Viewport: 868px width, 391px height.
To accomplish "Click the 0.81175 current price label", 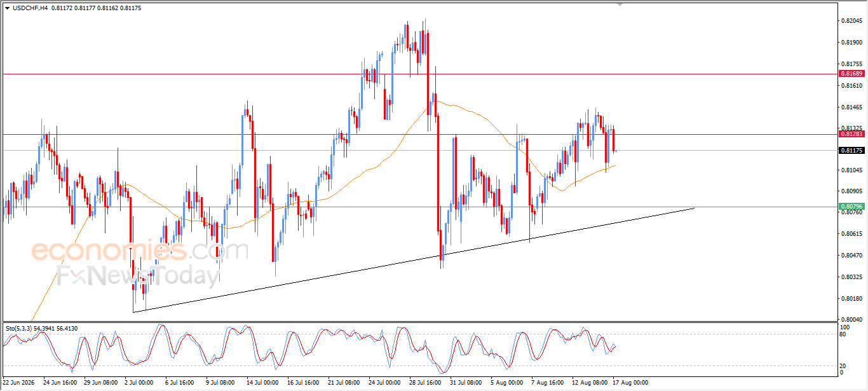I will [x=851, y=151].
